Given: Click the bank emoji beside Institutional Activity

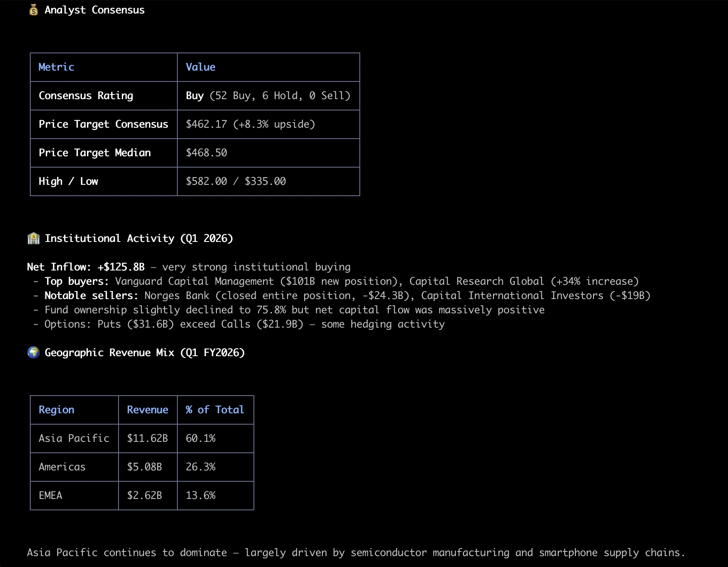Looking at the screenshot, I should (34, 238).
